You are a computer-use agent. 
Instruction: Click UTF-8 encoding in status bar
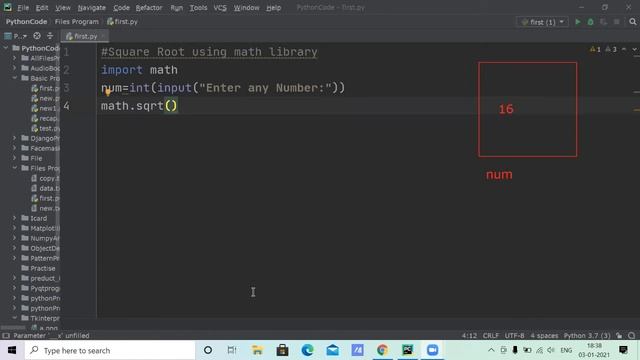(514, 336)
